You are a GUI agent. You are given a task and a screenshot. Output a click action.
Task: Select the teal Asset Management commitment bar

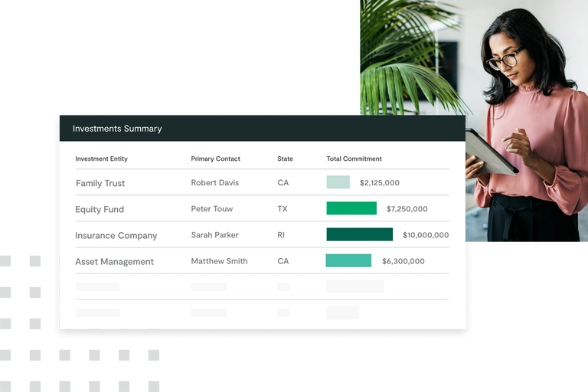(x=348, y=260)
